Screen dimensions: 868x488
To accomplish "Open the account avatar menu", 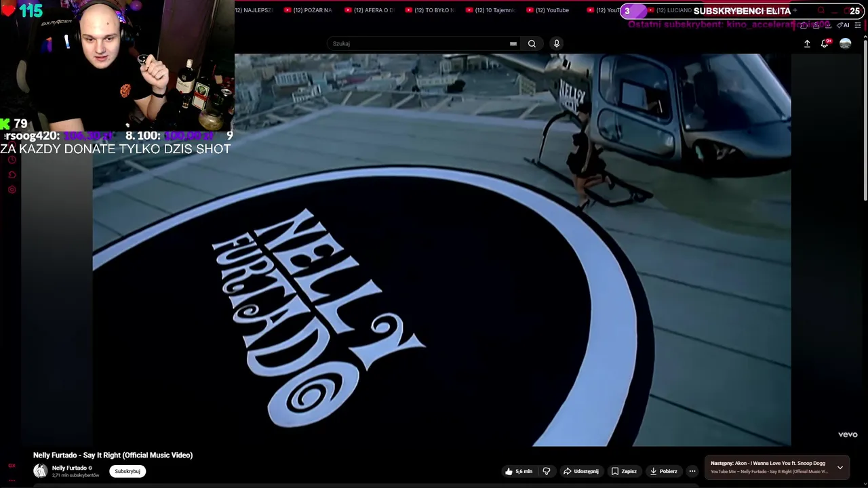I will pos(845,43).
